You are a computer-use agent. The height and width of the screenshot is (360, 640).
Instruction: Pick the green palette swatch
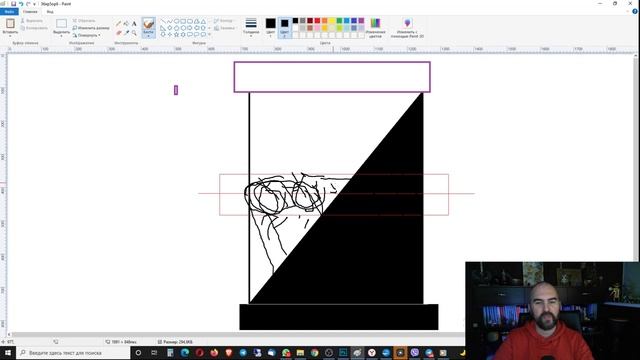[339, 20]
